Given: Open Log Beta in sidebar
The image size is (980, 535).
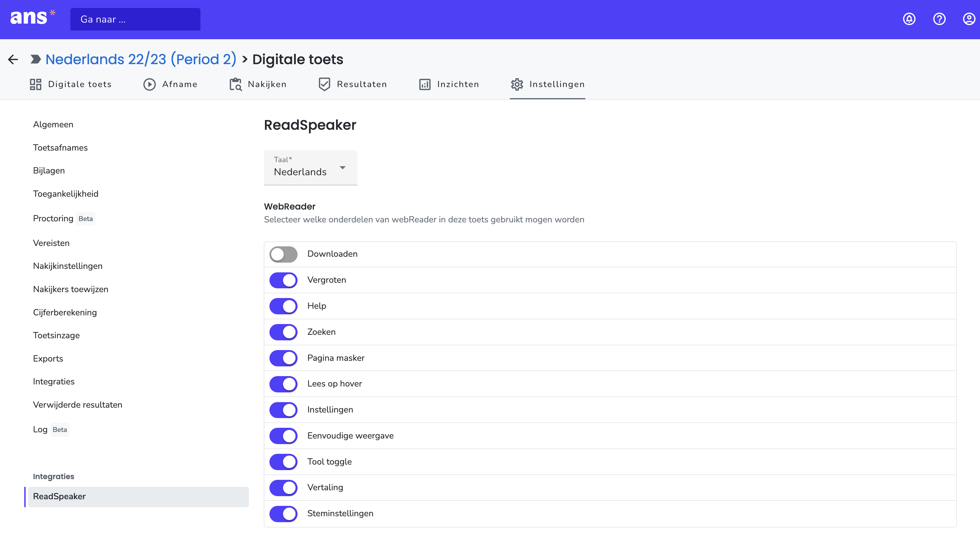Looking at the screenshot, I should click(51, 430).
